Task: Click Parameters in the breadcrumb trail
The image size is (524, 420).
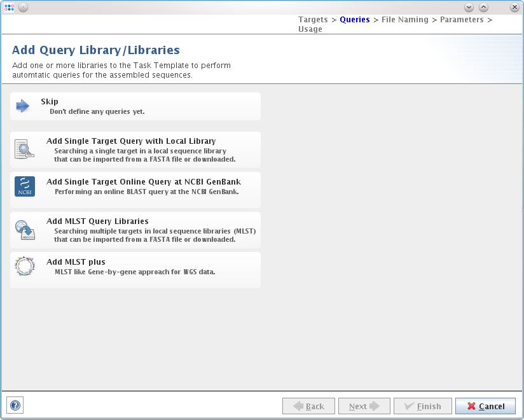Action: [462, 19]
